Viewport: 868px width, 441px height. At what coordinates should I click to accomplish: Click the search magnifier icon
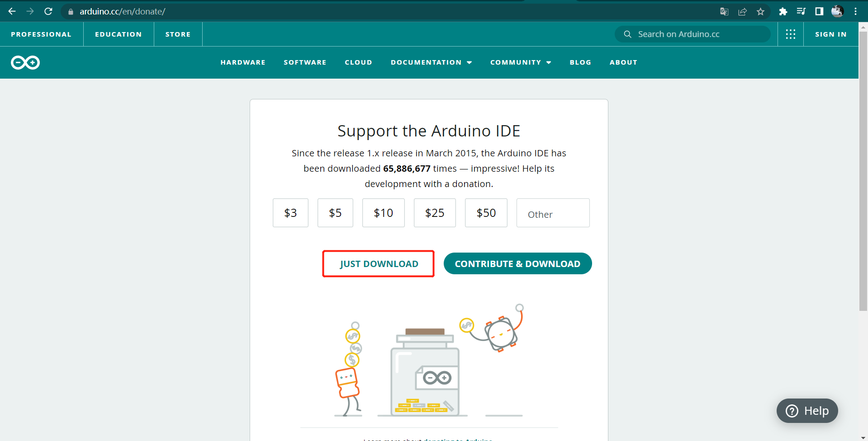(627, 34)
